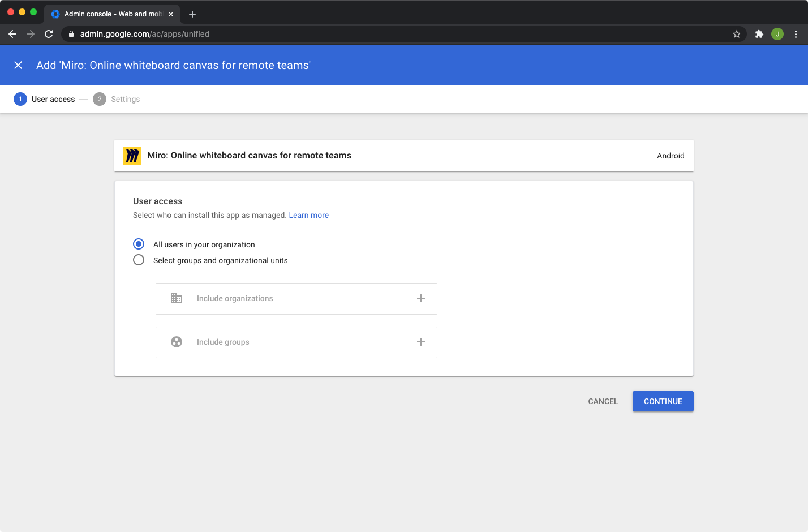
Task: Click the Miro app title text
Action: (x=249, y=156)
